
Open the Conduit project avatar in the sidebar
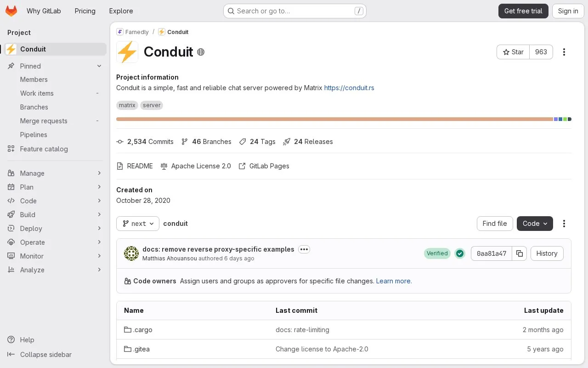[11, 49]
